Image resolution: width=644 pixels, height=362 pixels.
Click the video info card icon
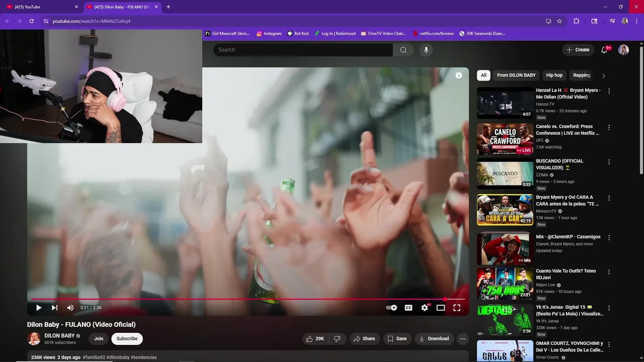click(459, 75)
